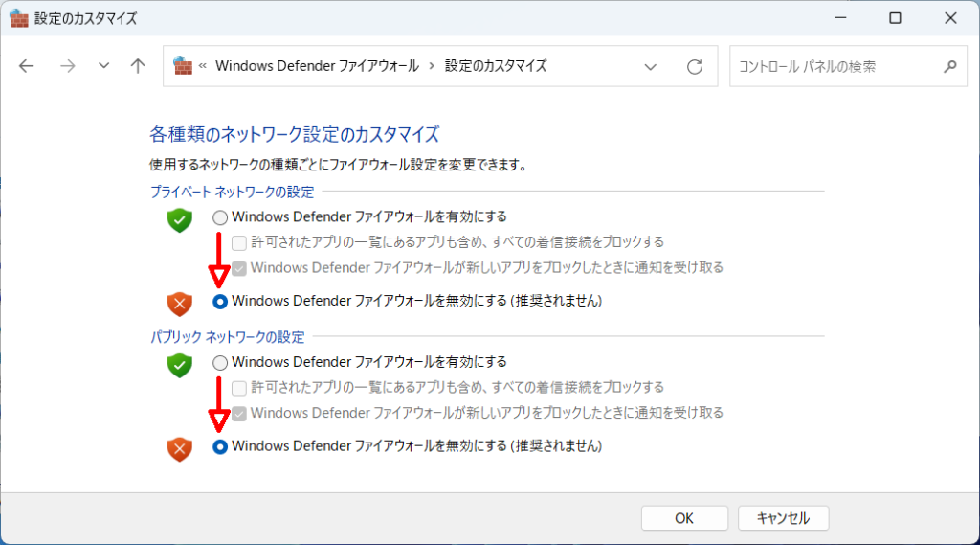
Task: Minimize the 設定のカスタマイズ window
Action: pyautogui.click(x=840, y=18)
